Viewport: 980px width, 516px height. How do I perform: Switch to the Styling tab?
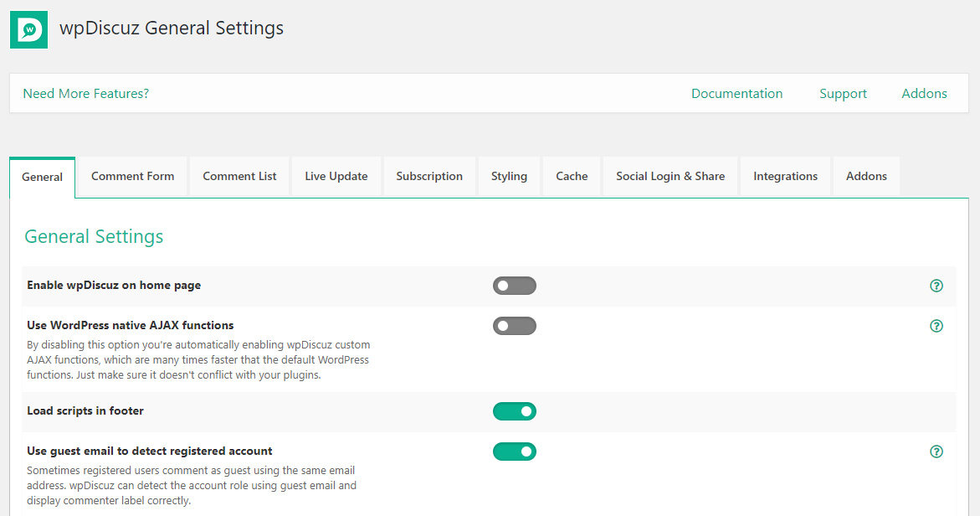tap(510, 177)
